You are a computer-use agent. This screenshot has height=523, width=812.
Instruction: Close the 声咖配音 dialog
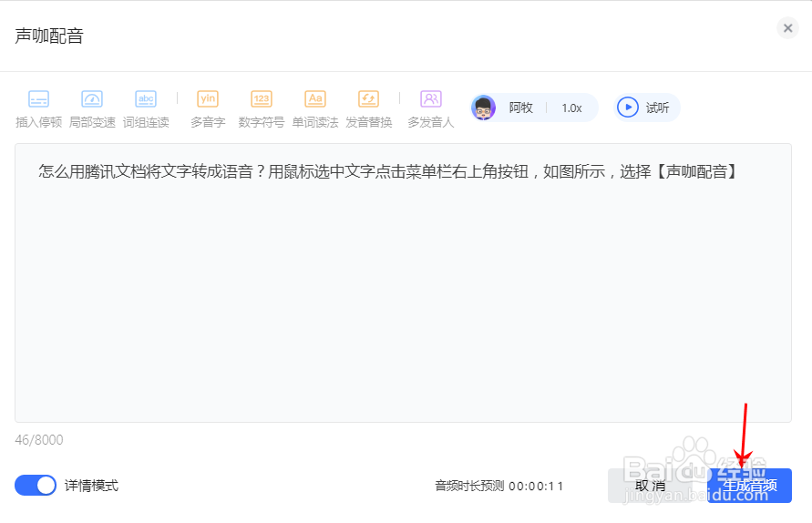coord(787,28)
